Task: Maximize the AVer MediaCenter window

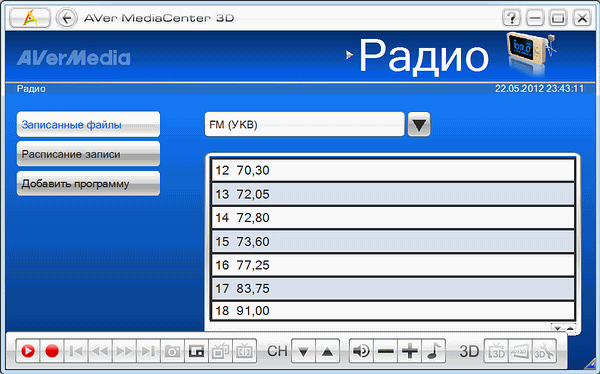Action: tap(558, 18)
